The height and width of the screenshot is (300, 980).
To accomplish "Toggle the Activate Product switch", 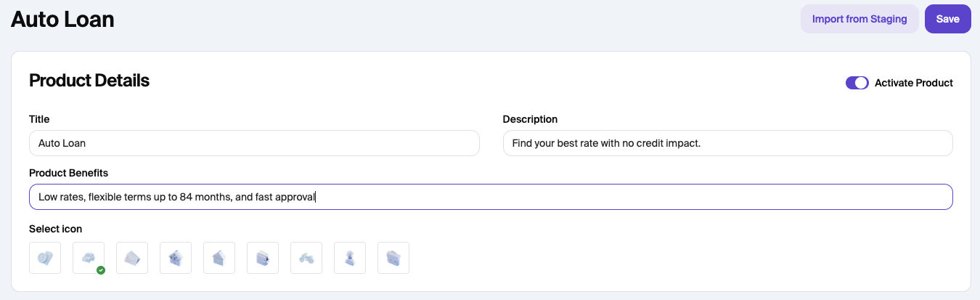I will (x=857, y=83).
